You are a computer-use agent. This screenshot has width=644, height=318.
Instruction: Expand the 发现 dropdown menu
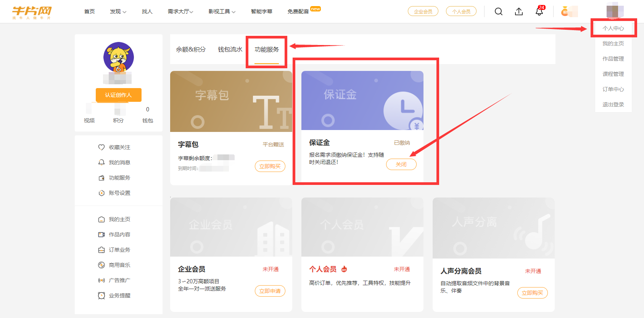coord(118,11)
